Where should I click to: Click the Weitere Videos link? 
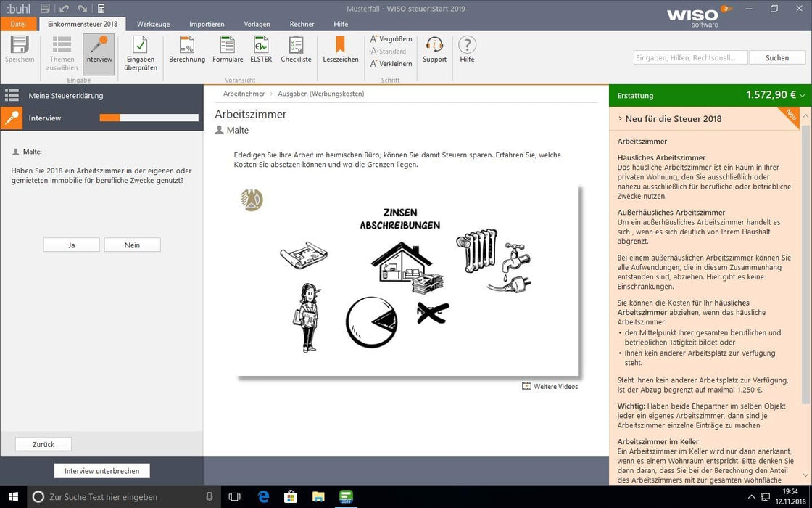coord(555,387)
